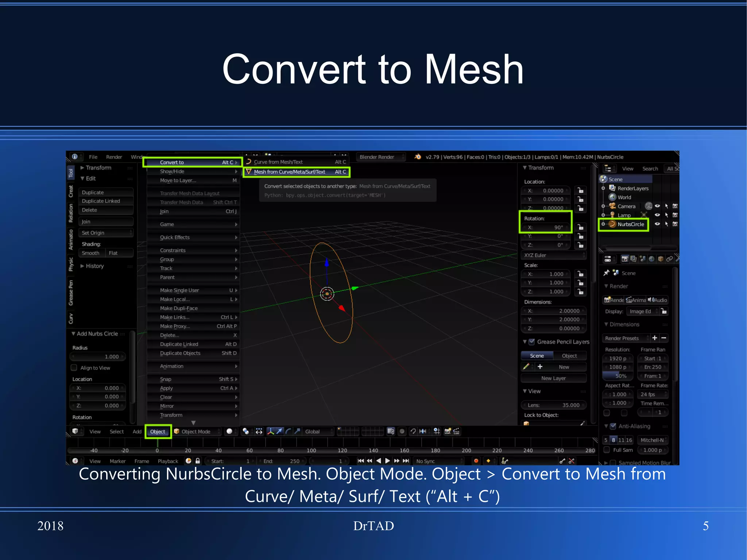The width and height of the screenshot is (747, 560).
Task: Click the play animation forward button
Action: click(x=387, y=461)
